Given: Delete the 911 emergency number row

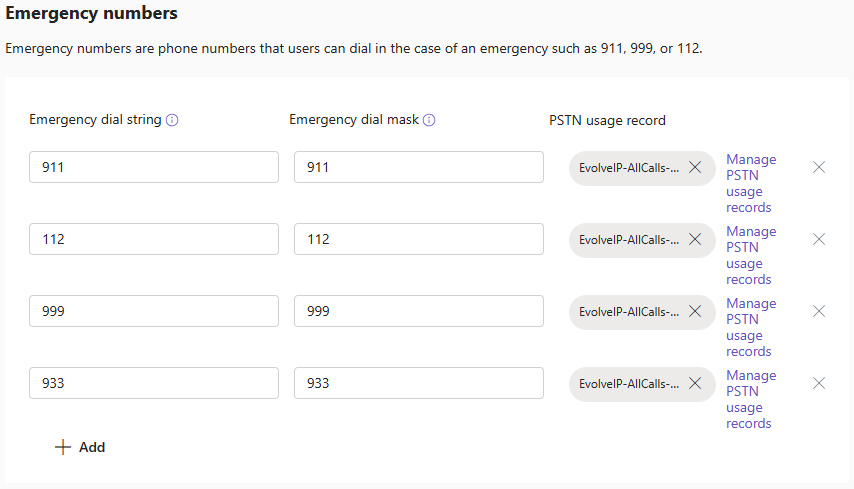Looking at the screenshot, I should [819, 167].
